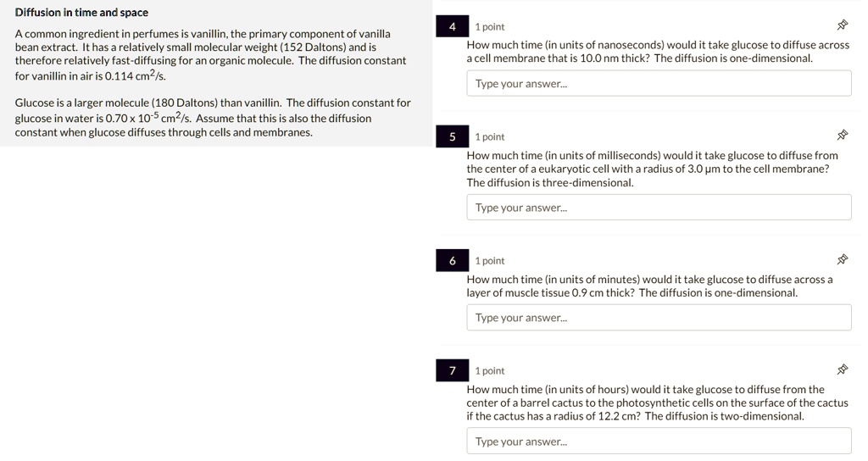The height and width of the screenshot is (461, 868).
Task: Click the barrel cactus question text
Action: click(x=657, y=403)
